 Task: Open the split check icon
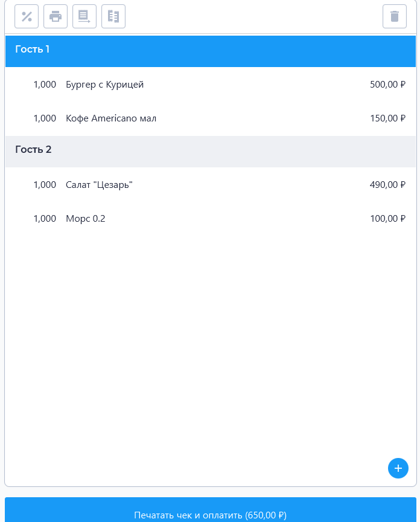113,16
